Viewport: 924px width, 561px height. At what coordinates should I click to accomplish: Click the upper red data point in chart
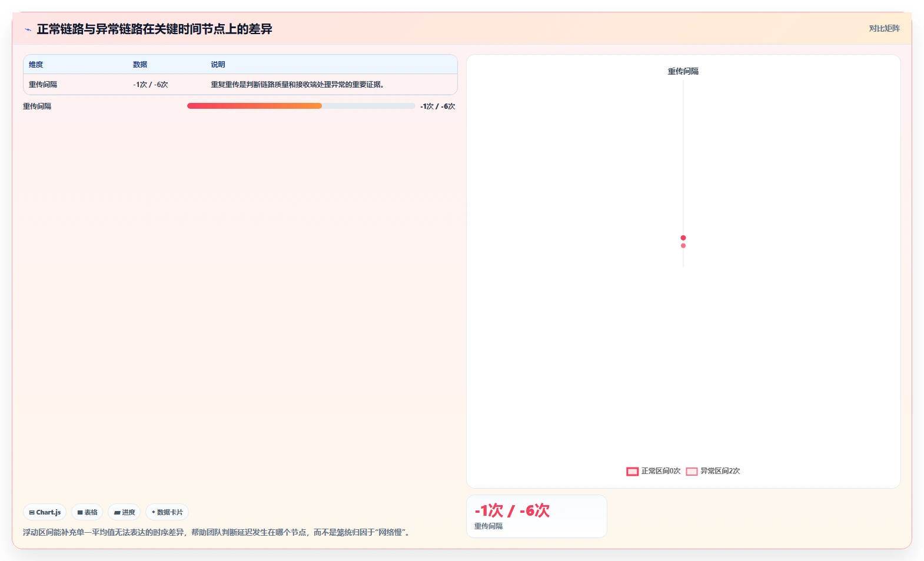click(683, 238)
